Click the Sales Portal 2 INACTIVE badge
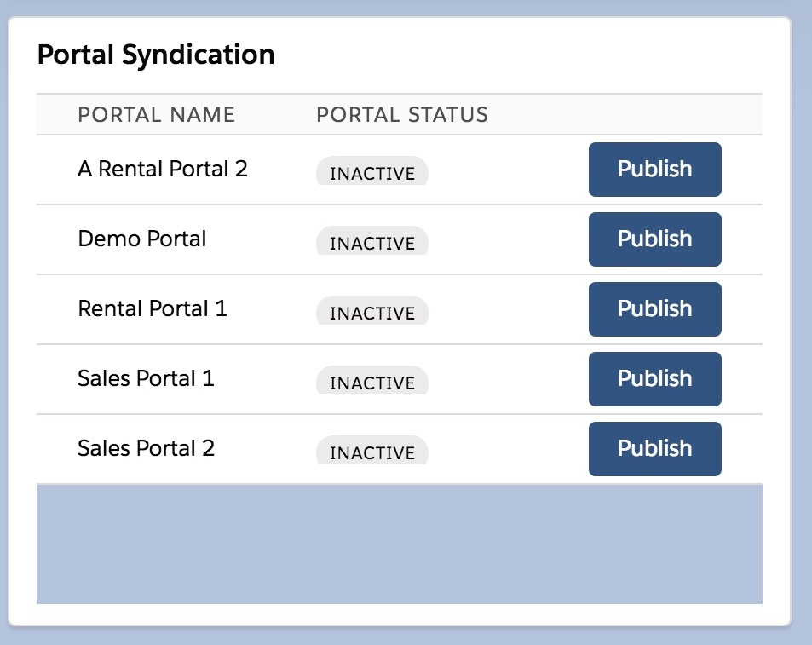 coord(371,451)
